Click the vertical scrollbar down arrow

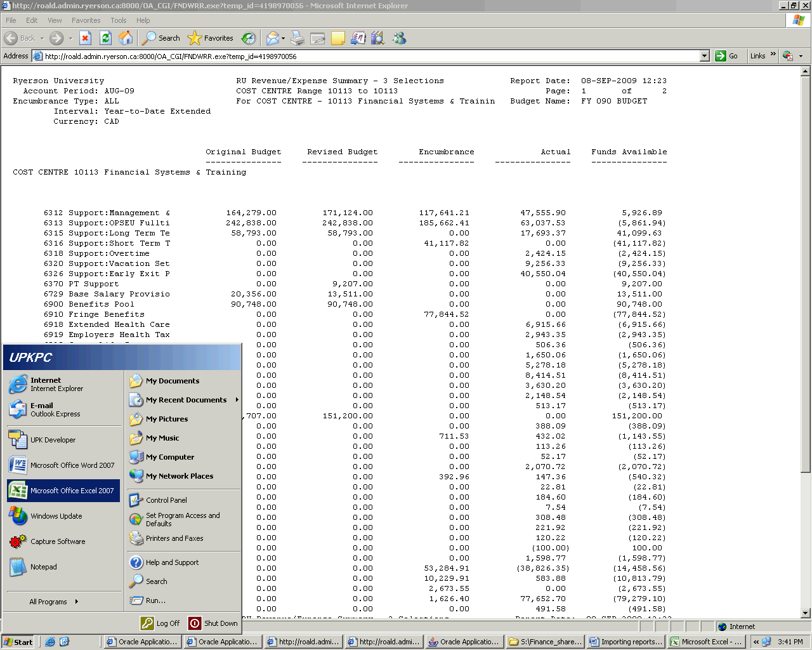(806, 613)
